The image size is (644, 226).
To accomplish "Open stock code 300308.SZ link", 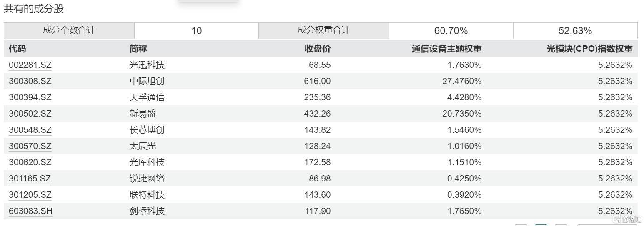I will (x=30, y=81).
